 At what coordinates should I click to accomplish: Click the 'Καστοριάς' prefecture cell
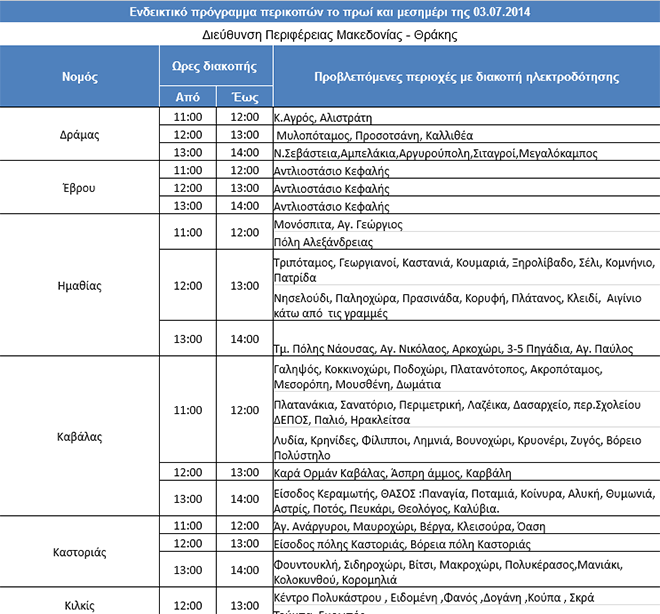[x=79, y=552]
